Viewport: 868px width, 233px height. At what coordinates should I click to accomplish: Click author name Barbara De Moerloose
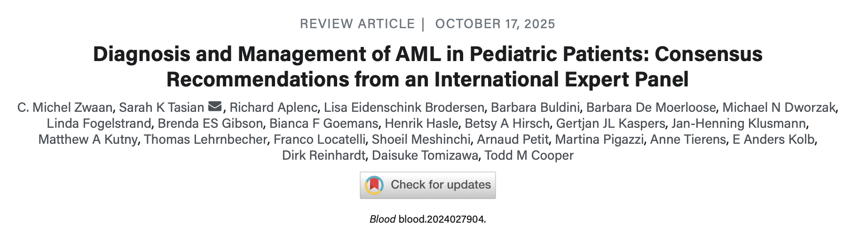click(651, 108)
